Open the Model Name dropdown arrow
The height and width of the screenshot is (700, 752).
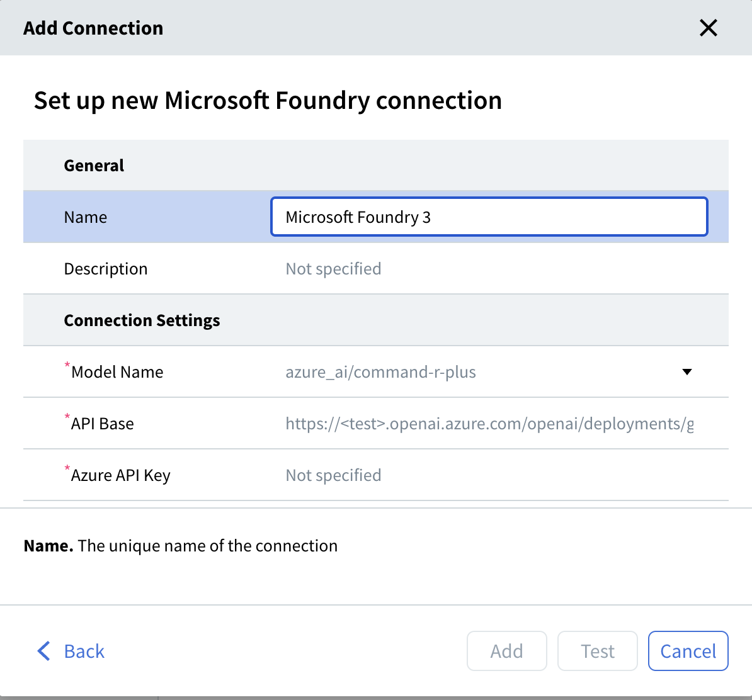(686, 372)
